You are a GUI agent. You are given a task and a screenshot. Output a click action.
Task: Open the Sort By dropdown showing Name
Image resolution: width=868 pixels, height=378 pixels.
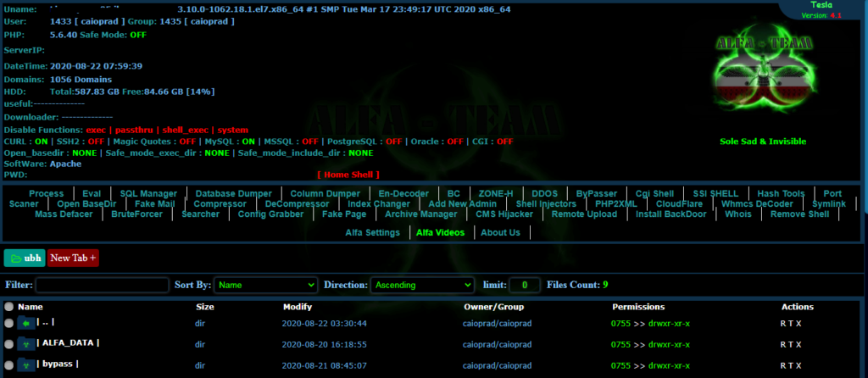[x=265, y=286]
